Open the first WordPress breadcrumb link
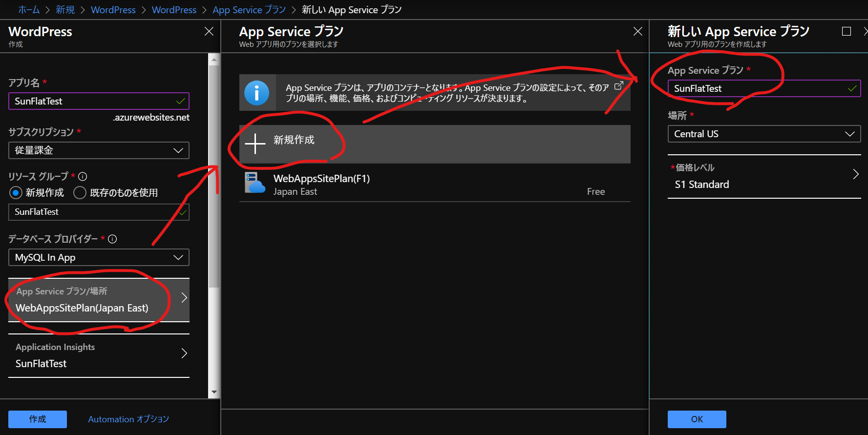Screen dimensions: 868x435 coord(113,10)
